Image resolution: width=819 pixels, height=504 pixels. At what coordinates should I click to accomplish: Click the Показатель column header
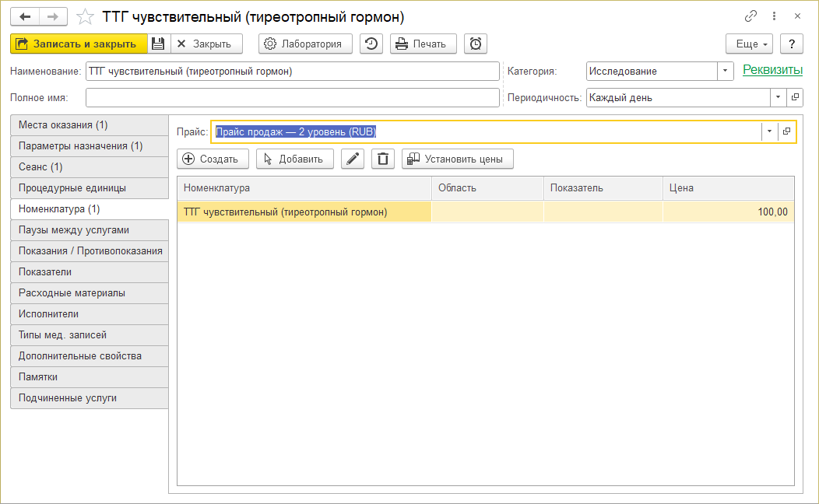pyautogui.click(x=603, y=187)
